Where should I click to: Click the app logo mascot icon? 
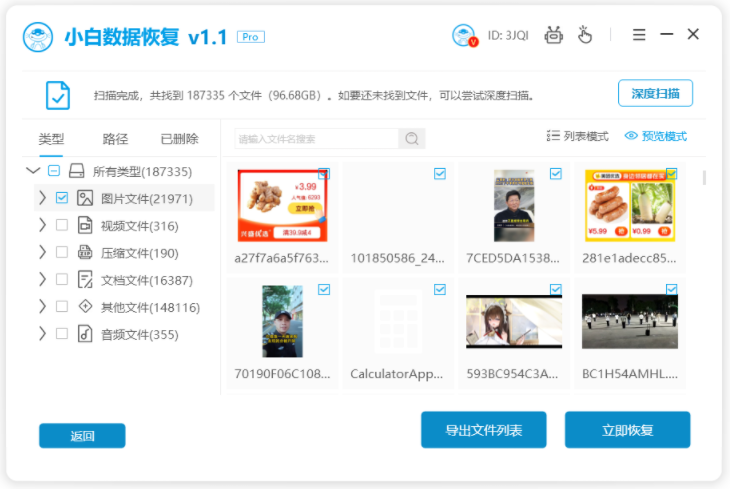[x=38, y=37]
